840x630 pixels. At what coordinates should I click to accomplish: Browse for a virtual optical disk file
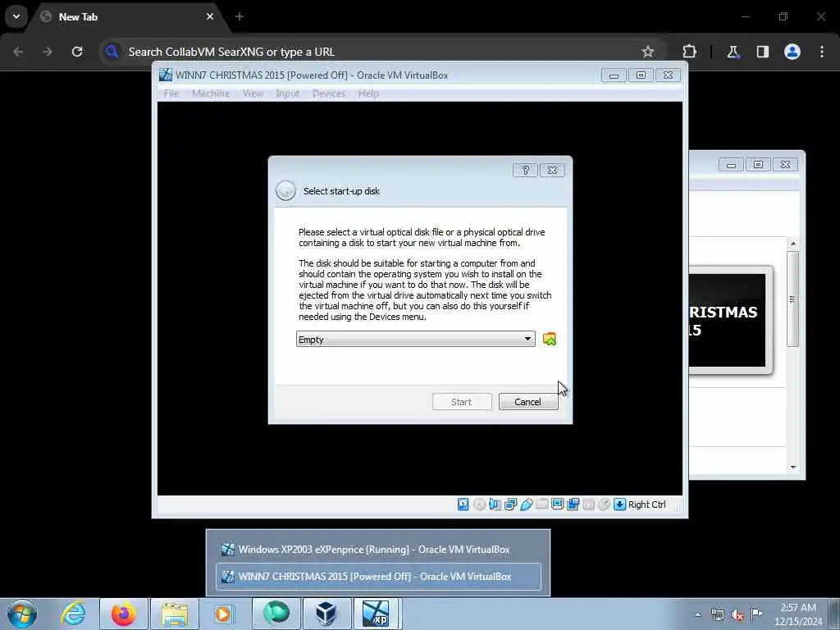coord(549,339)
